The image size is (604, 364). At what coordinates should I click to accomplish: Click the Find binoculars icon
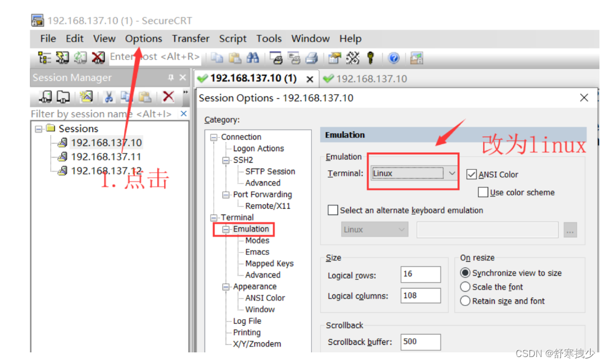coord(253,58)
